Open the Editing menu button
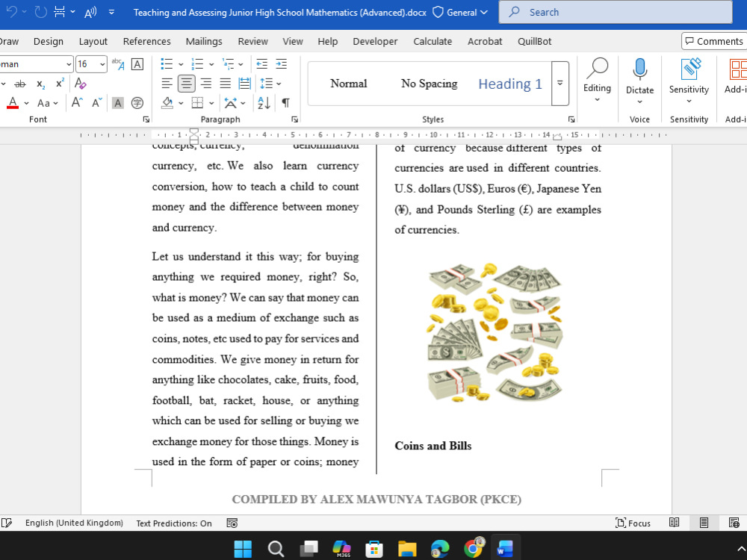This screenshot has height=560, width=747. tap(597, 81)
